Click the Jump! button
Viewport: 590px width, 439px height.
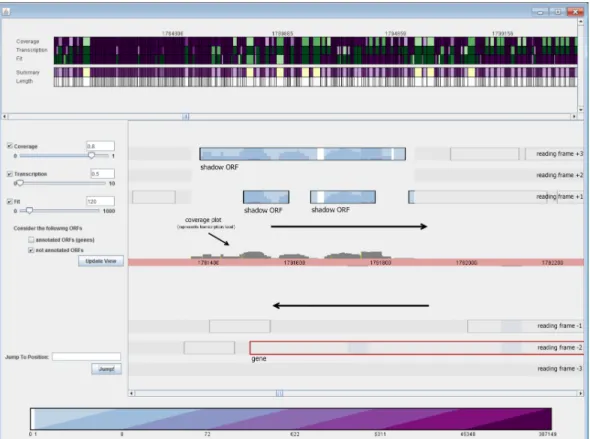tap(106, 369)
